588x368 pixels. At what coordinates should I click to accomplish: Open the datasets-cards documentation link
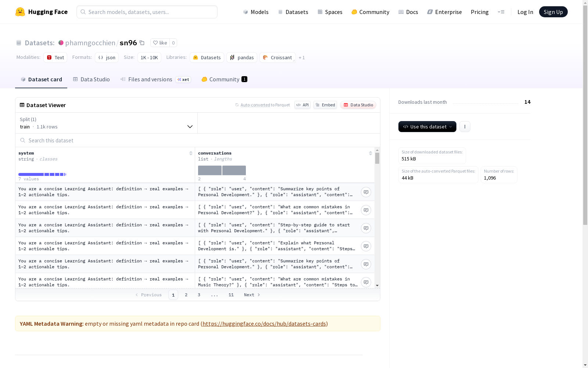pyautogui.click(x=264, y=323)
